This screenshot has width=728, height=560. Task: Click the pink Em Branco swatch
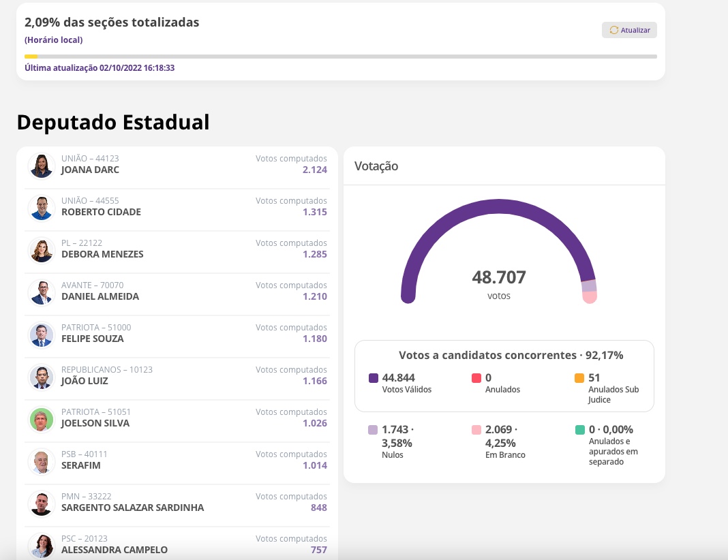tap(476, 430)
